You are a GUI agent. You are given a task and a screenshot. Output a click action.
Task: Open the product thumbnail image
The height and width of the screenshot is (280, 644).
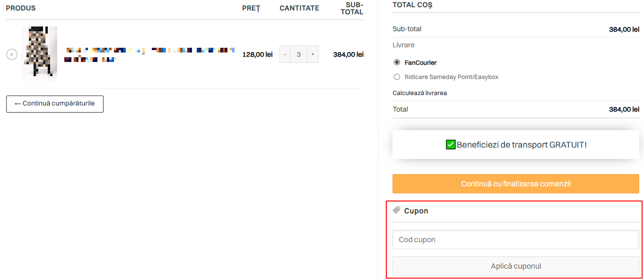(40, 53)
